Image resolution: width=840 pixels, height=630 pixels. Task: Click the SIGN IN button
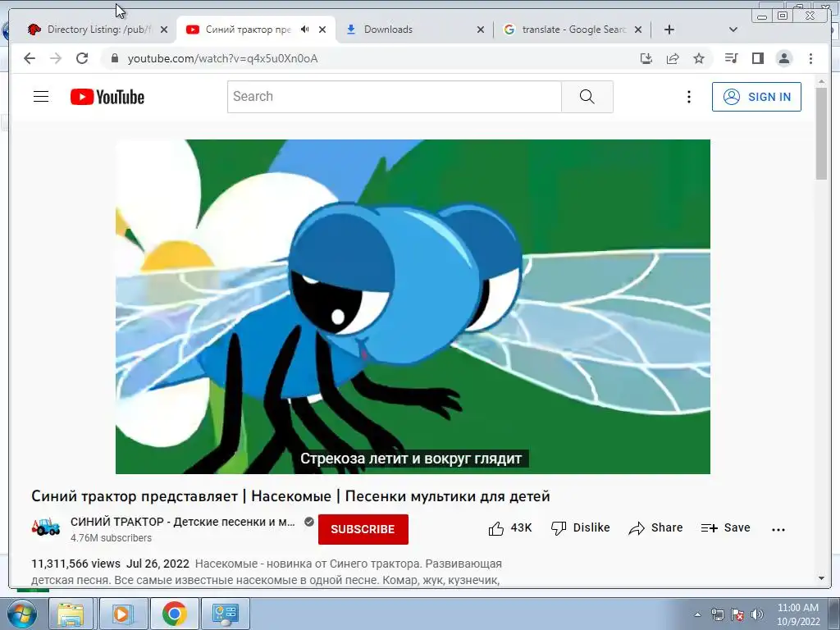(756, 97)
